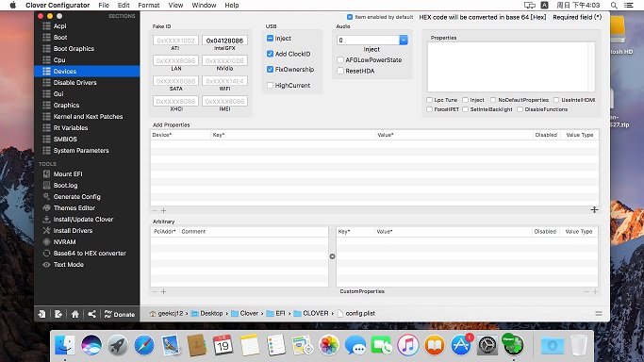Viewport: 644px width, 362px height.
Task: Click the Donate button
Action: [x=120, y=314]
